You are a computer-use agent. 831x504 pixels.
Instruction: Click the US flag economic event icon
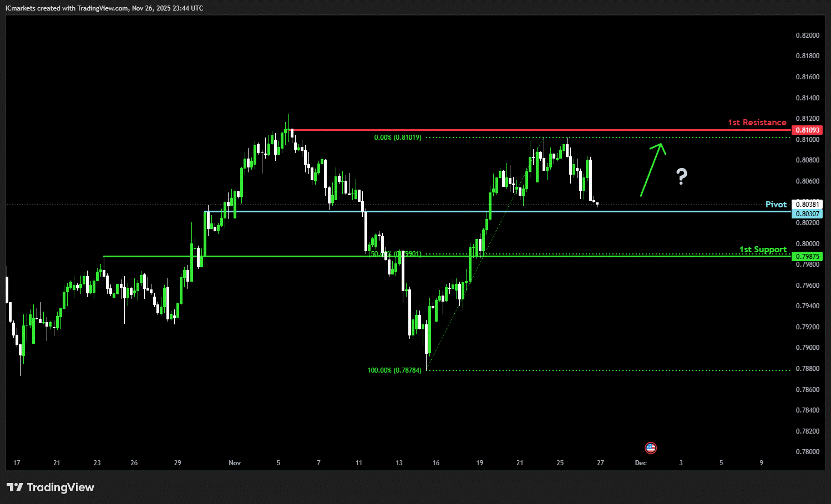click(x=651, y=447)
